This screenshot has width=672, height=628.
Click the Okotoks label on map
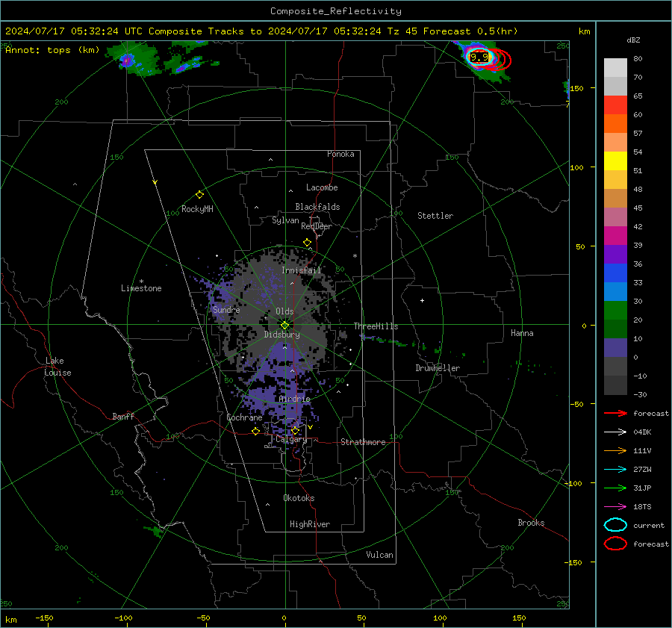[299, 498]
